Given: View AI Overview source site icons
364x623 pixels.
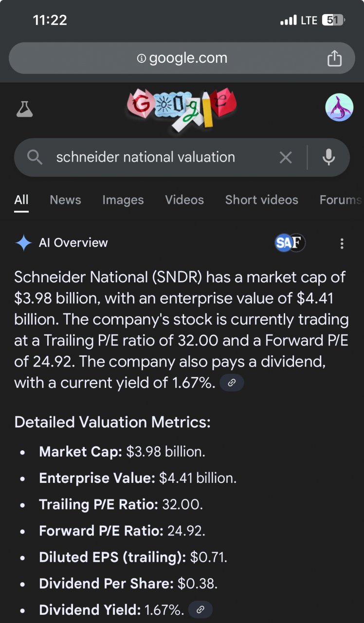Looking at the screenshot, I should coord(290,242).
